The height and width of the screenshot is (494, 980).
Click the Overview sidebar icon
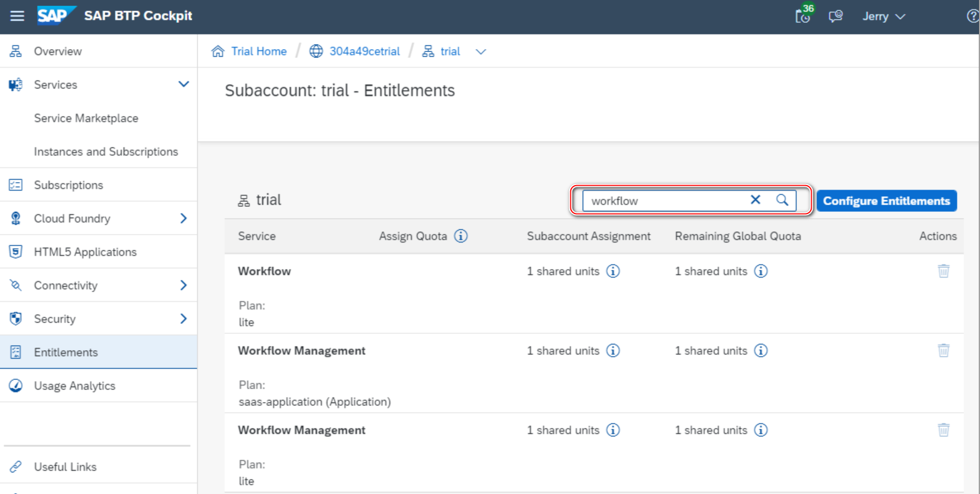click(16, 51)
